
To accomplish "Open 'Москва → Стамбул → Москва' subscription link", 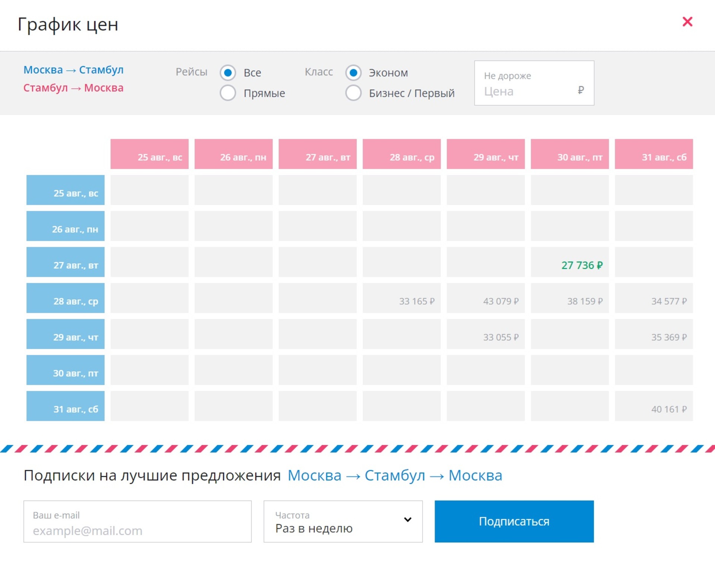I will point(395,476).
